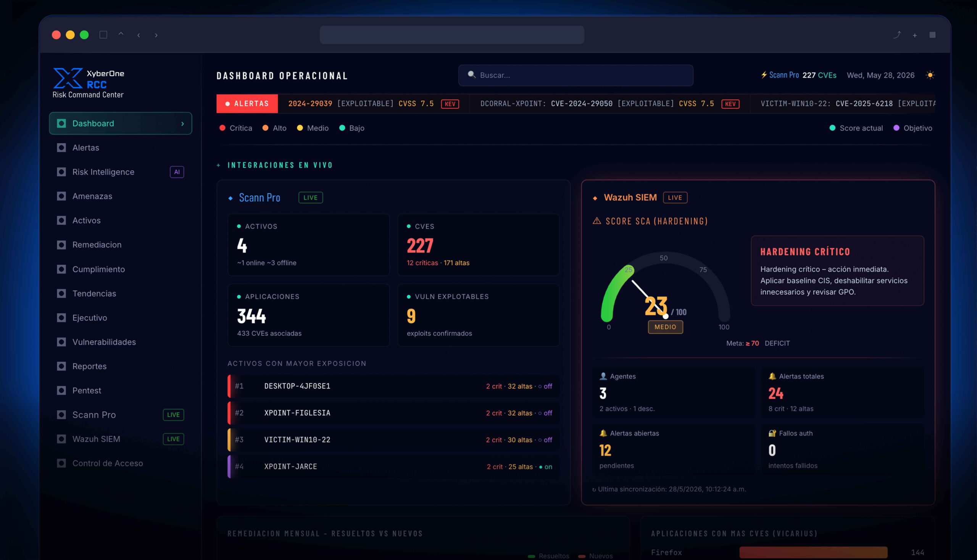977x560 pixels.
Task: Click the LIVE badge on Wazuh SIEM card
Action: click(x=675, y=198)
